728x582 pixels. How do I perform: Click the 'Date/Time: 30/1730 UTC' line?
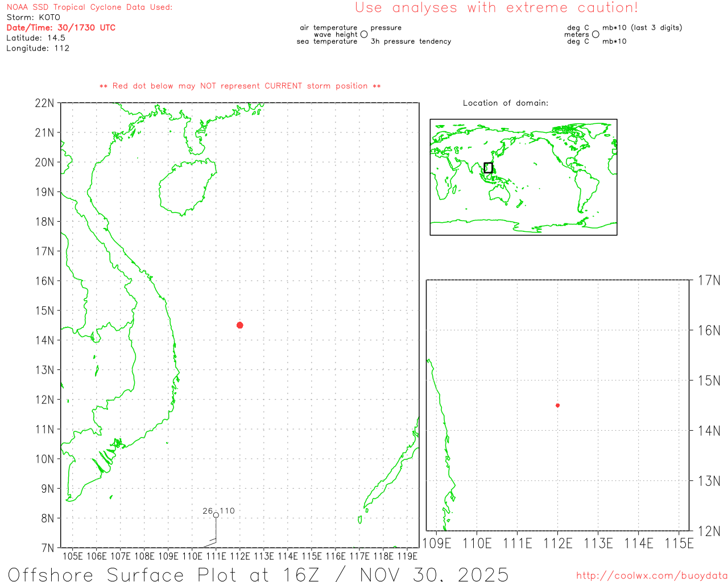tap(61, 28)
